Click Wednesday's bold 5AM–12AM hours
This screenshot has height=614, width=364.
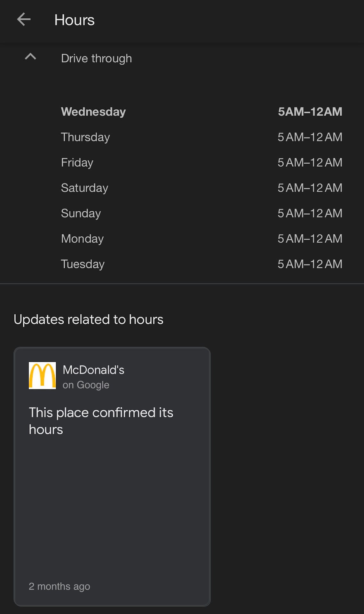[x=310, y=112]
